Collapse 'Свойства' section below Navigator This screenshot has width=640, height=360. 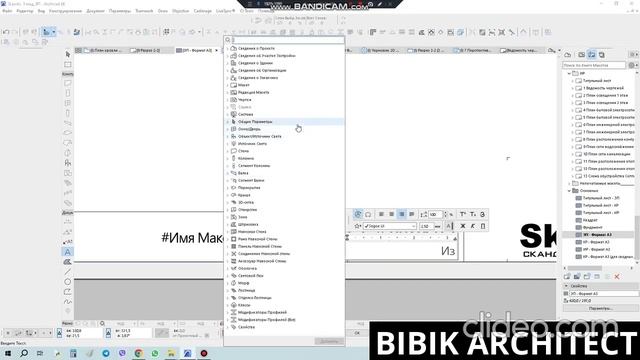click(566, 286)
